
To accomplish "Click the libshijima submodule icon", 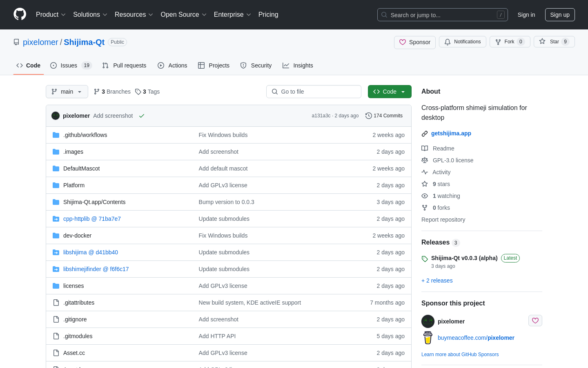I will pyautogui.click(x=56, y=252).
